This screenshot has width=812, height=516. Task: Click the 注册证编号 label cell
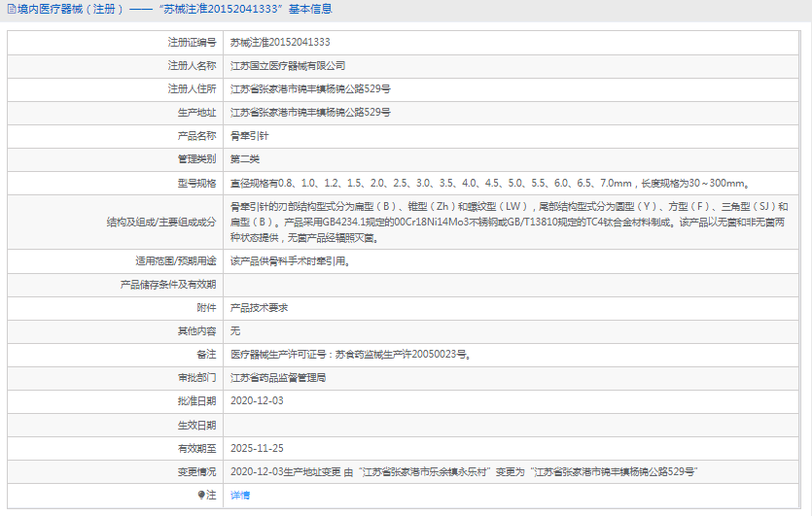coord(192,43)
